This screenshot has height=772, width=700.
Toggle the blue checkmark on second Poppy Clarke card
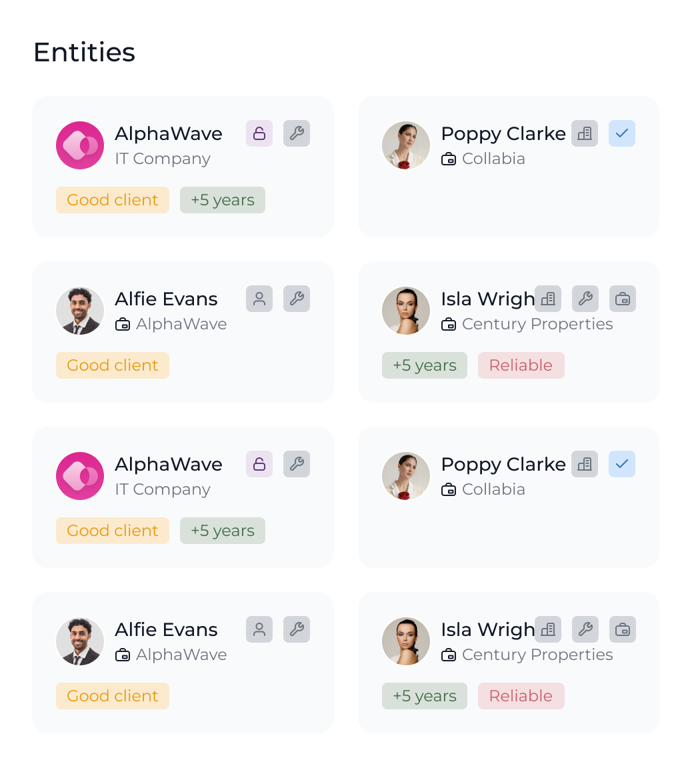tap(622, 464)
